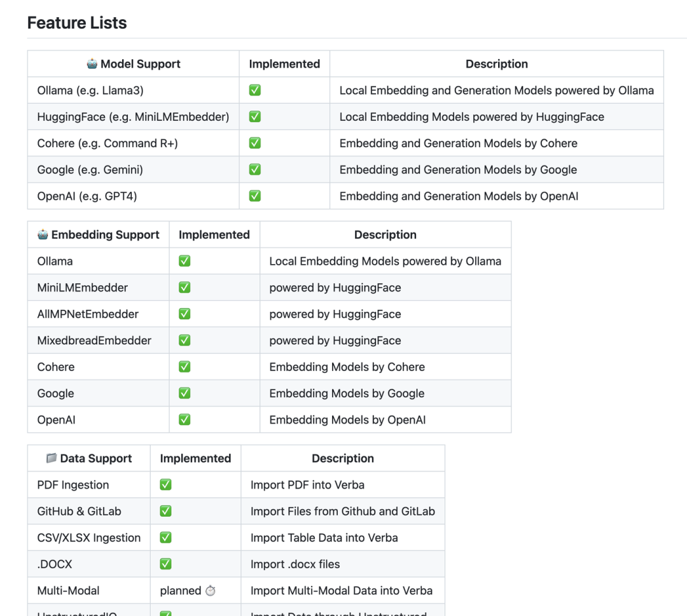687x616 pixels.
Task: Click the green checkmark for Ollama (e.g. Llama3)
Action: pos(254,90)
